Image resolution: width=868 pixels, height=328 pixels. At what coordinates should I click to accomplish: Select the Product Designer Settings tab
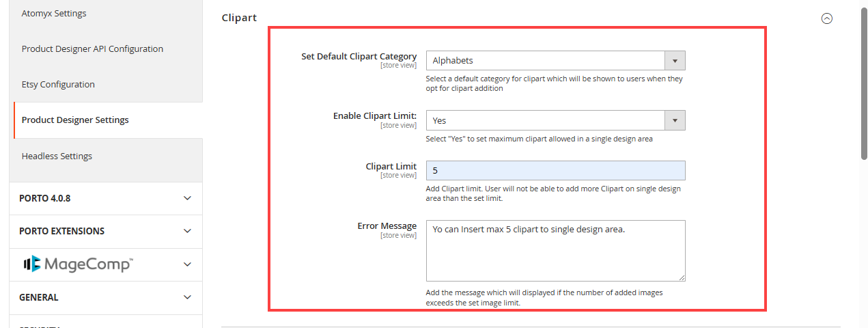click(x=75, y=120)
